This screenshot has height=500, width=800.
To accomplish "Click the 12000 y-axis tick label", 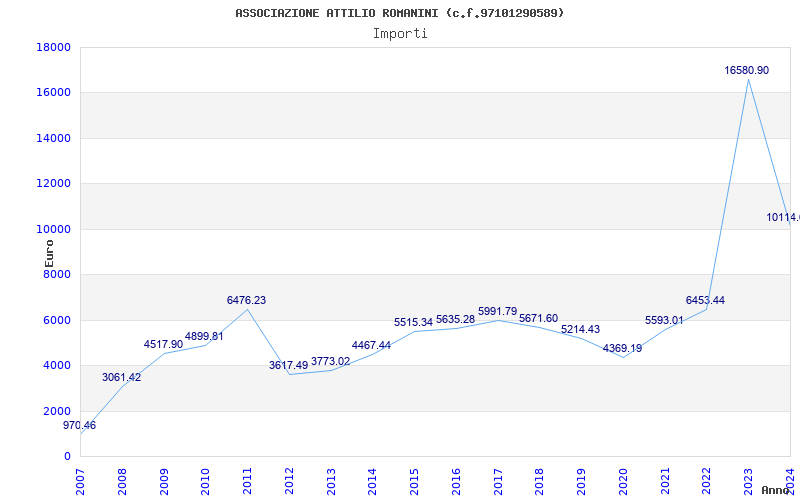I will (x=53, y=184).
